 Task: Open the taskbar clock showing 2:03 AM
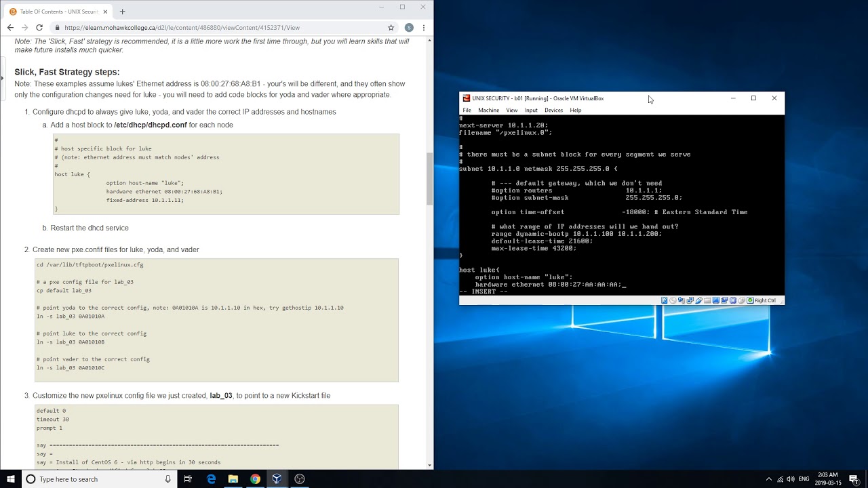[x=828, y=479]
